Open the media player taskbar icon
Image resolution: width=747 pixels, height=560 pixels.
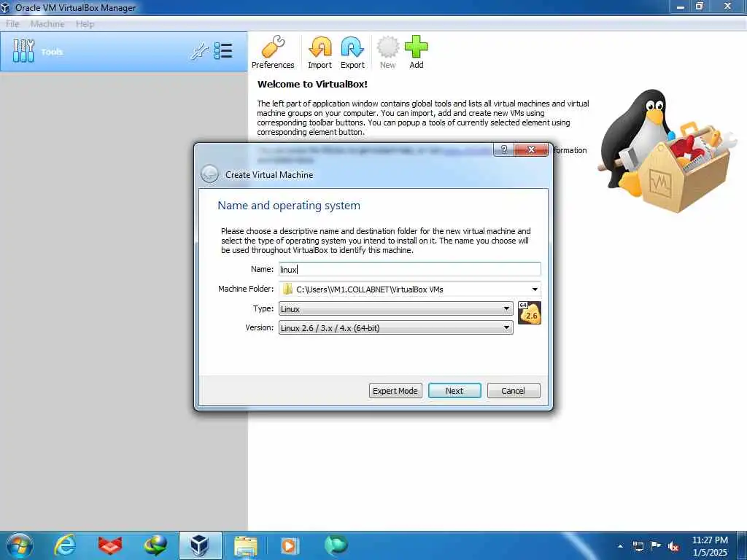point(290,545)
